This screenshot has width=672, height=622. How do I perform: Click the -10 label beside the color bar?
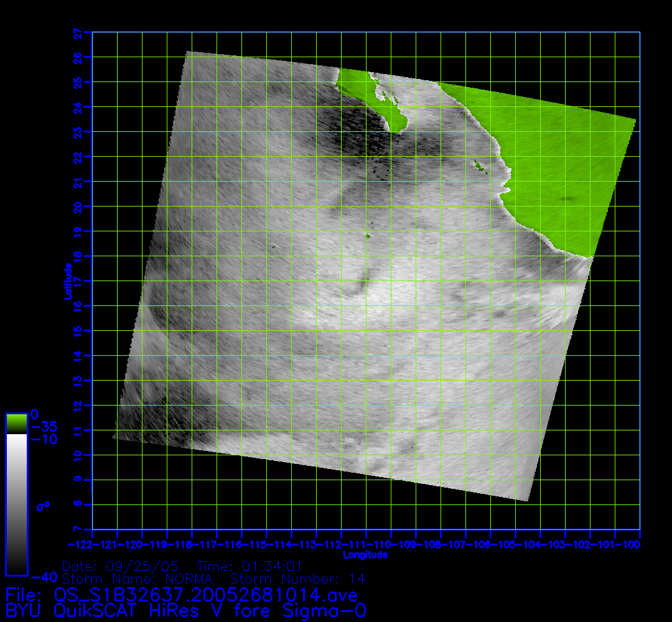coord(44,439)
